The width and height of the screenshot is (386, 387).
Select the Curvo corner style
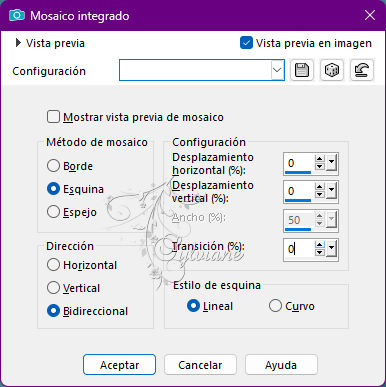(x=275, y=306)
